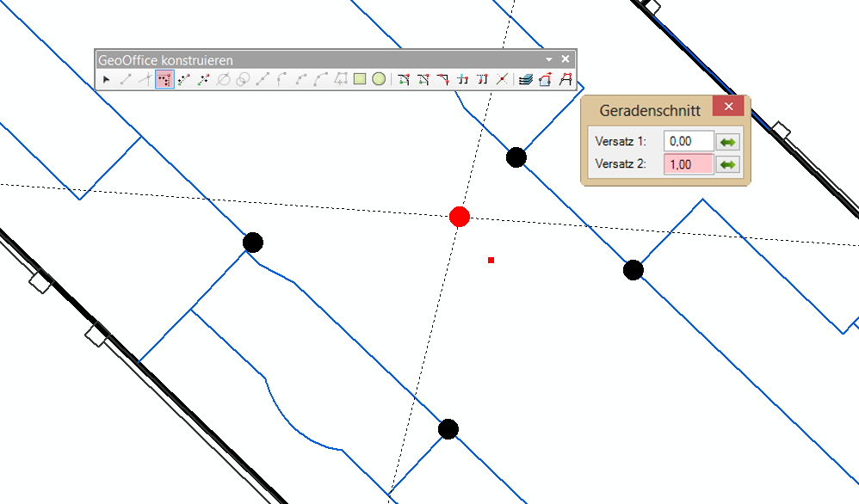Open the stacked layers icon
Image resolution: width=859 pixels, height=504 pixels.
[x=526, y=80]
